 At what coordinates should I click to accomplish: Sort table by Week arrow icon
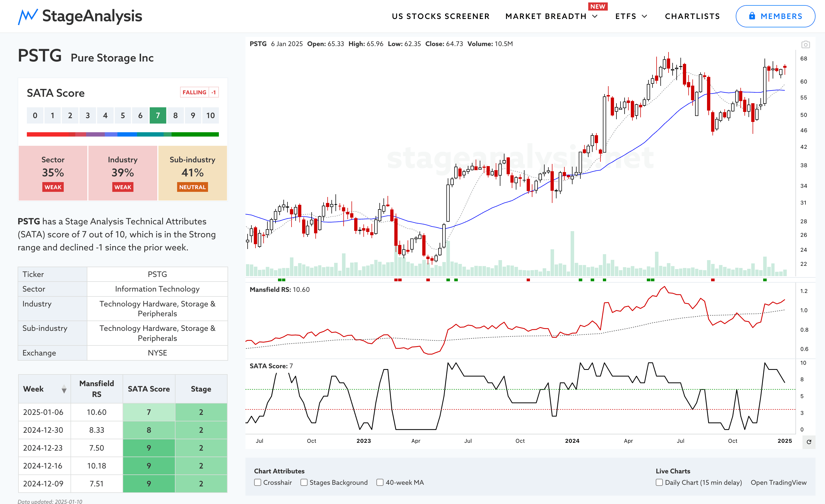(x=64, y=389)
